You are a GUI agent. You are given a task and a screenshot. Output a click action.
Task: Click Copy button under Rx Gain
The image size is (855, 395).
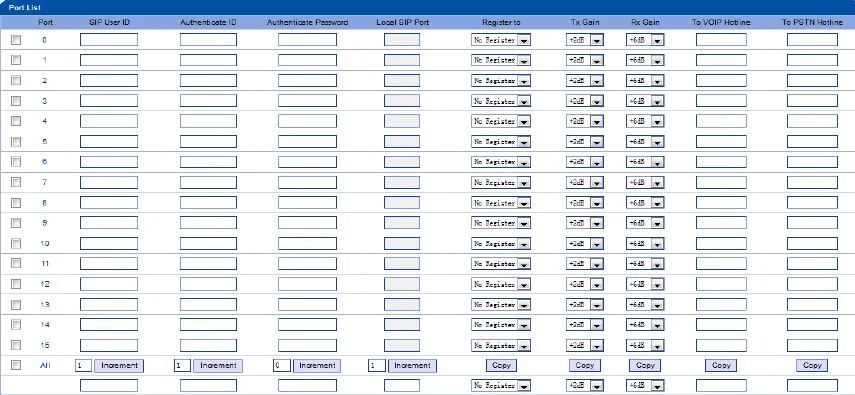tap(645, 366)
